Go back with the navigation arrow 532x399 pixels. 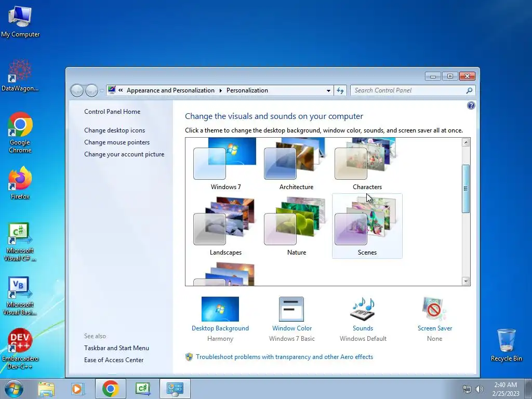click(77, 90)
